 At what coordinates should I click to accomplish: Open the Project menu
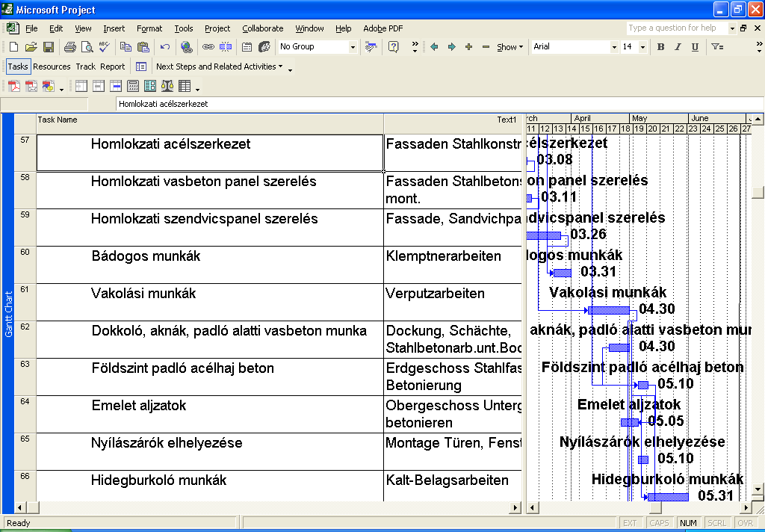217,28
